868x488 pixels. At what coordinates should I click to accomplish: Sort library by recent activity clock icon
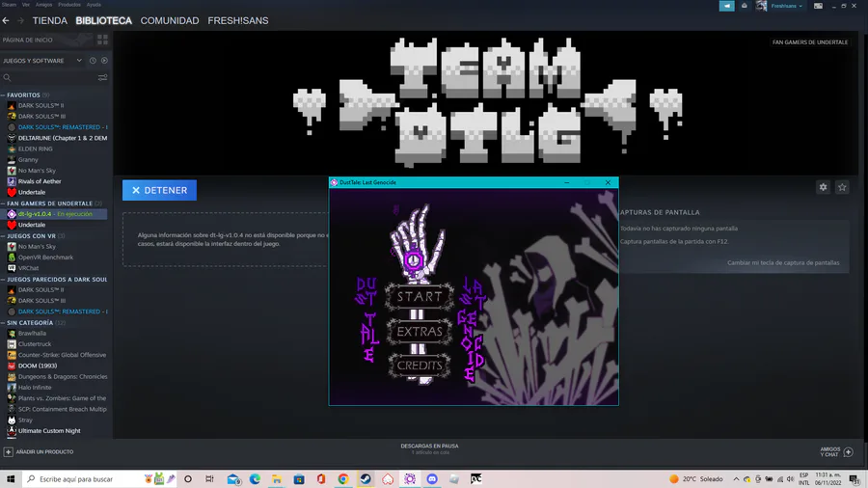click(x=93, y=61)
